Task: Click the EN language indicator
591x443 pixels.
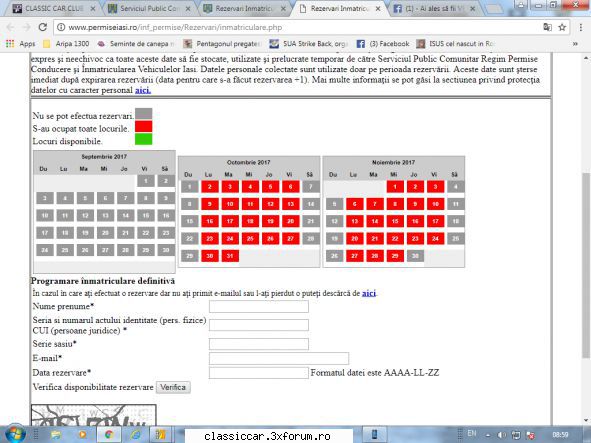Action: coord(472,433)
